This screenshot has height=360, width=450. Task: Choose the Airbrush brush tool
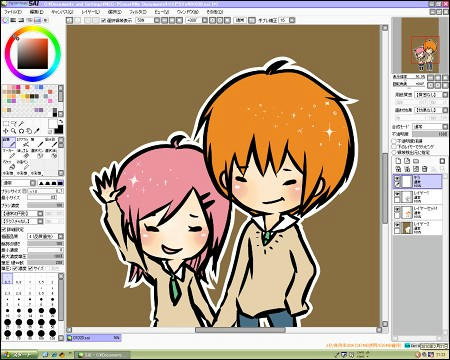pos(23,142)
